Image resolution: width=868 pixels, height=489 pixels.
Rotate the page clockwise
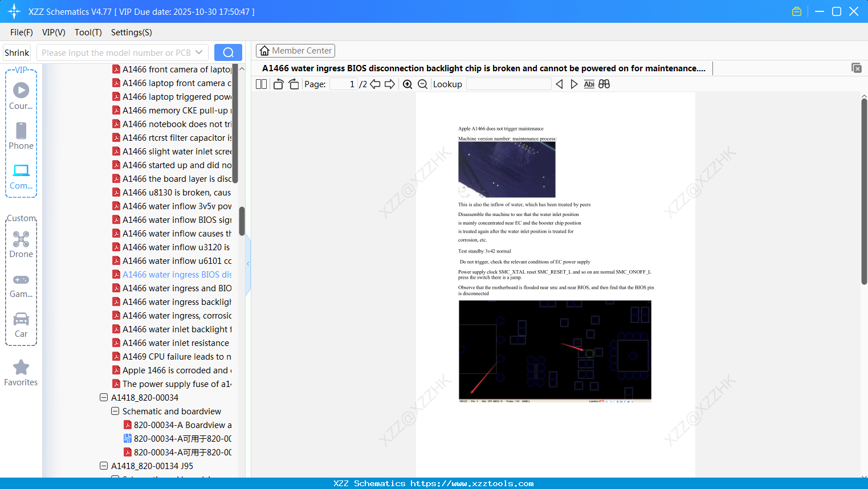(x=294, y=84)
